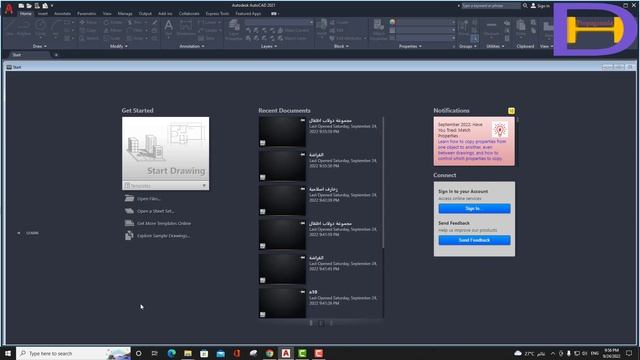
Task: Click the keyword search input field
Action: 491,6
